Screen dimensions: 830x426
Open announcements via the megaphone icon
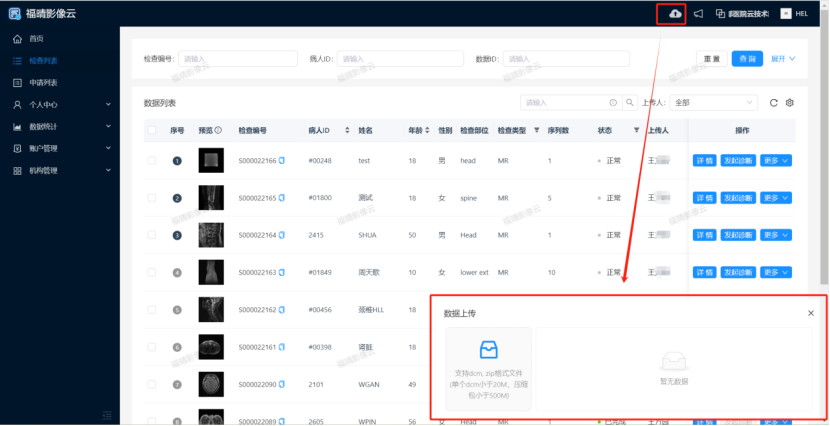(699, 14)
